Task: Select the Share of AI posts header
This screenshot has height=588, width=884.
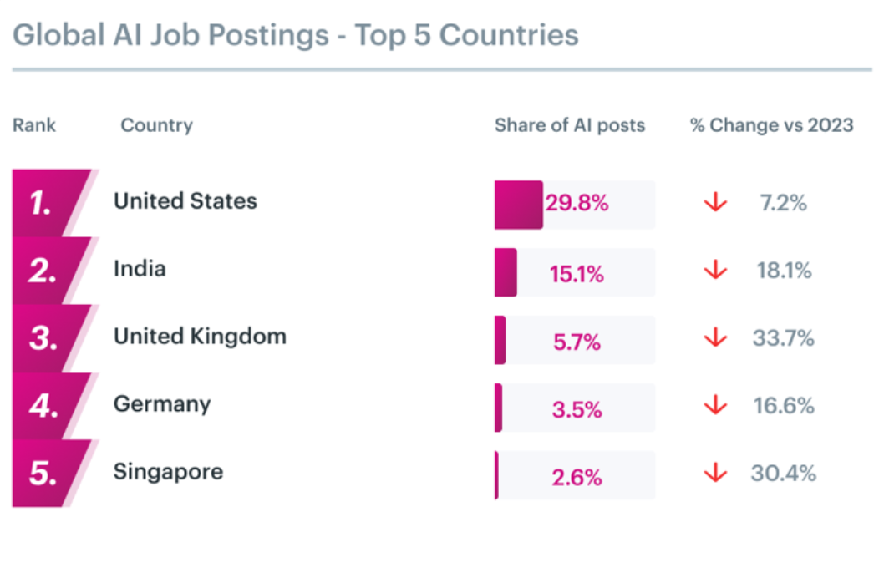Action: click(570, 125)
